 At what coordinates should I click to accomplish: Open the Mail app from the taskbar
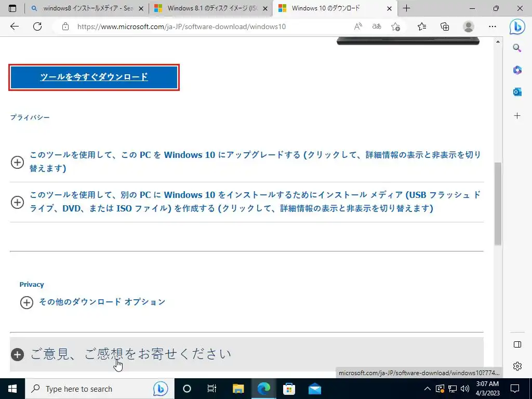(x=314, y=389)
